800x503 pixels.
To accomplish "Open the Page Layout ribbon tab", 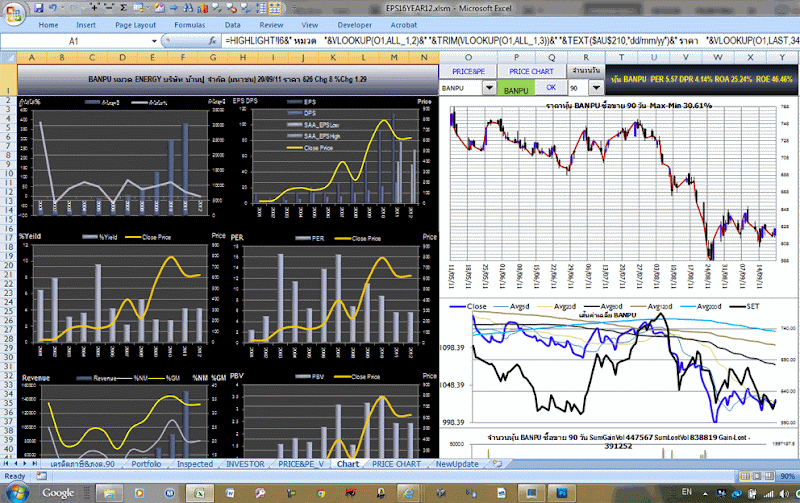I will 135,25.
